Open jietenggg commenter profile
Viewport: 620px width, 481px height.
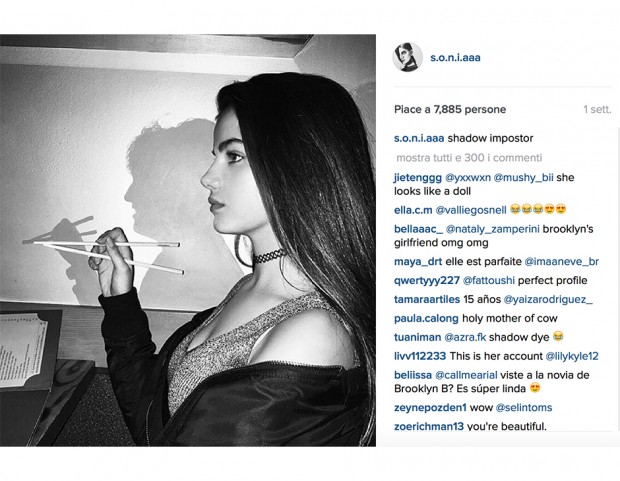pyautogui.click(x=418, y=178)
